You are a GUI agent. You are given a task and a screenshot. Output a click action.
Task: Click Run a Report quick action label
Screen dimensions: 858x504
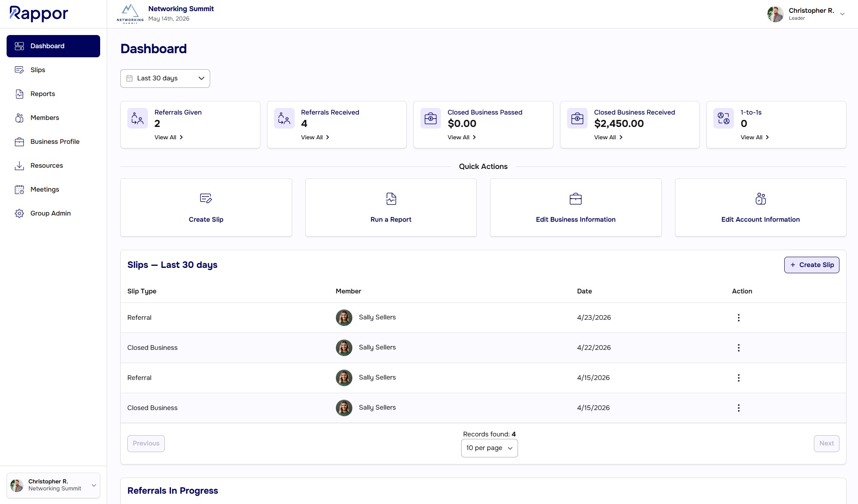391,220
